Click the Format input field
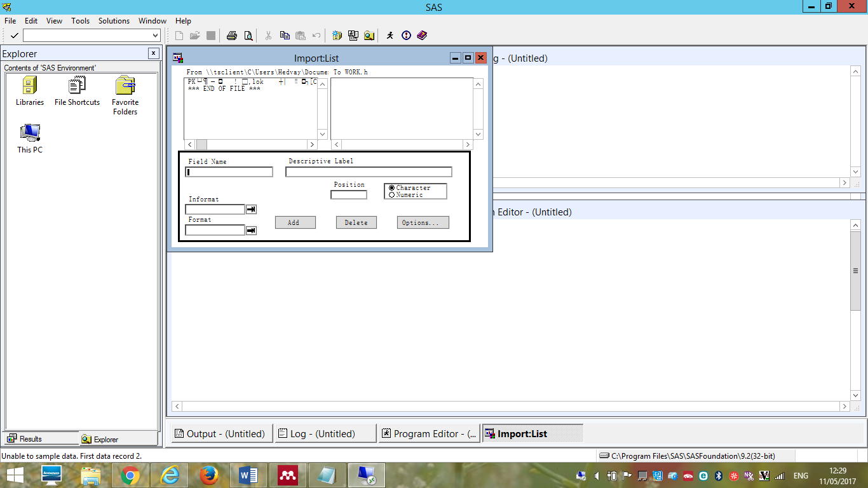 215,230
